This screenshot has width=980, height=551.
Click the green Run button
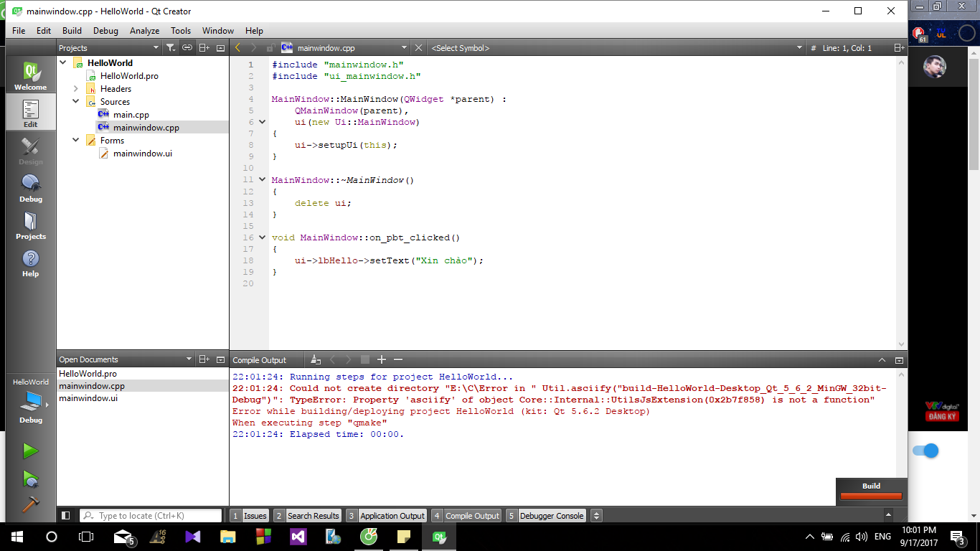[30, 451]
